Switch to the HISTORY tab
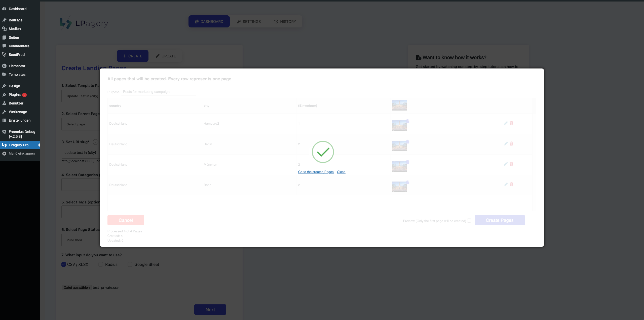Image resolution: width=644 pixels, height=320 pixels. point(285,21)
